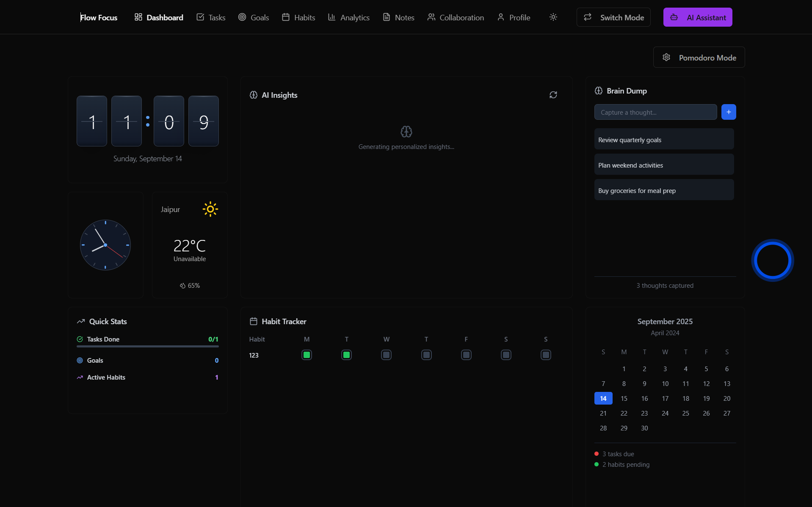Open the Analytics tab
The height and width of the screenshot is (507, 812).
[x=349, y=17]
